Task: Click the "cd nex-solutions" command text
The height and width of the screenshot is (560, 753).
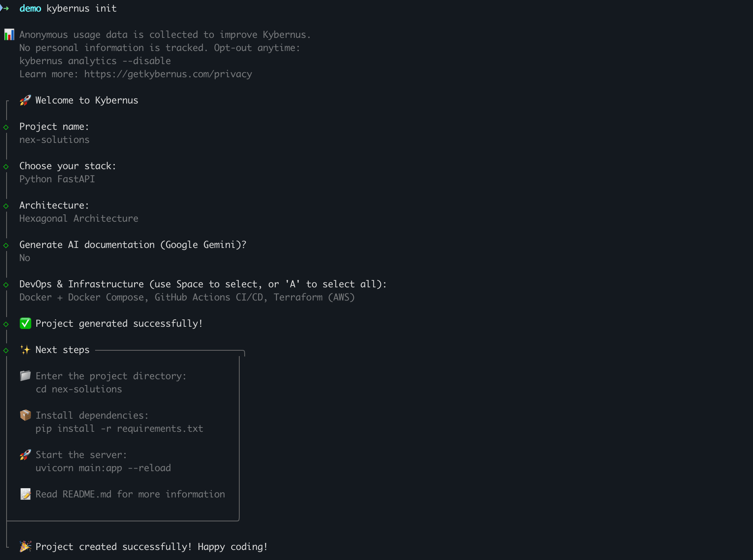Action: 78,389
